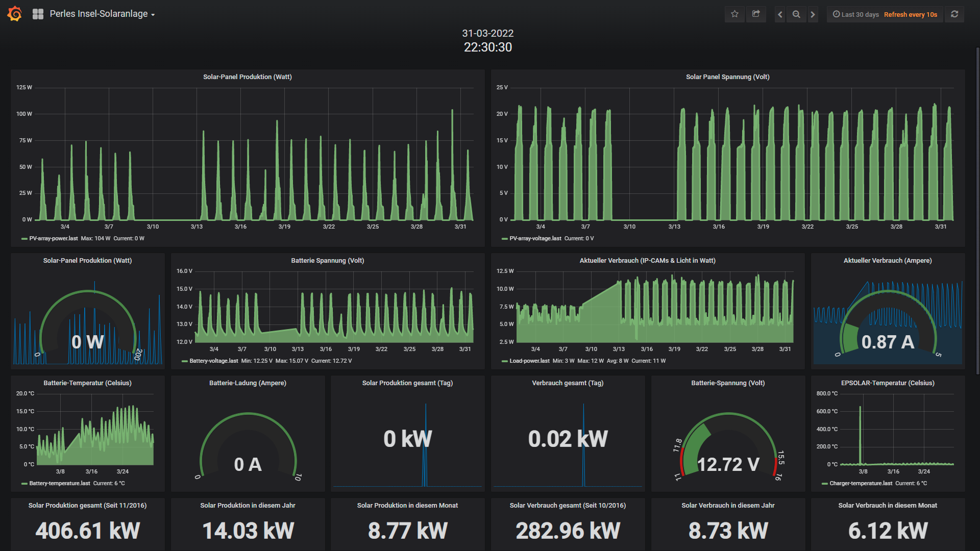980x551 pixels.
Task: Open the Perles Insel-Solaranlage dashboard dropdown
Action: [x=102, y=14]
